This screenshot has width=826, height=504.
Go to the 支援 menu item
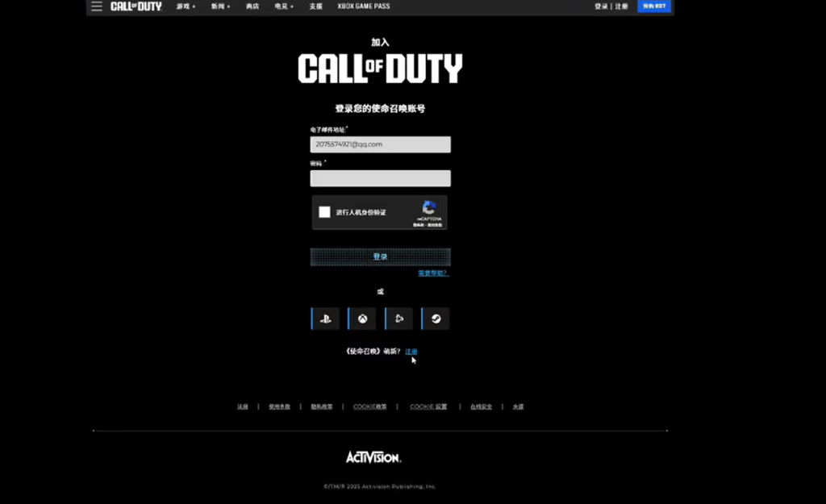315,6
